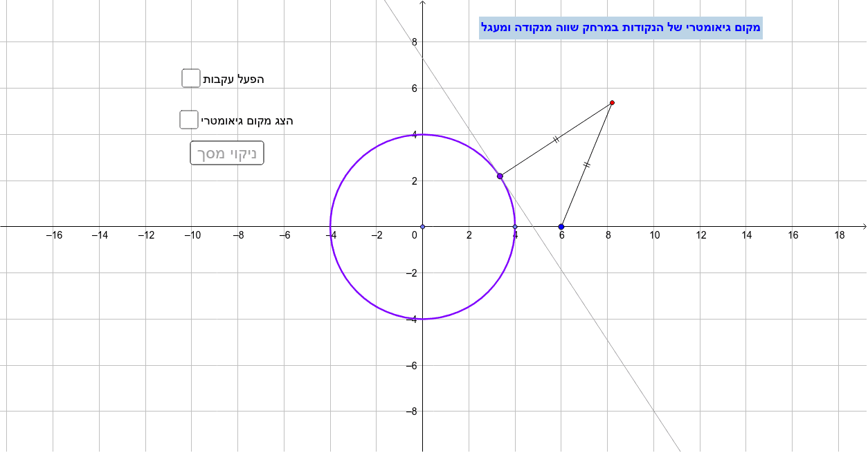Click the y-axis label 8
The height and width of the screenshot is (453, 868).
pos(415,42)
